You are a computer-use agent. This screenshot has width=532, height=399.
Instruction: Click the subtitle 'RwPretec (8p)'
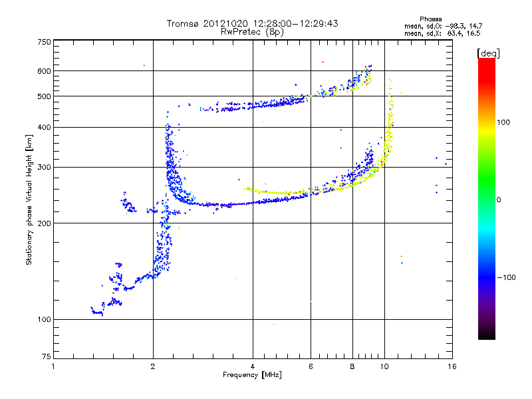(x=252, y=32)
